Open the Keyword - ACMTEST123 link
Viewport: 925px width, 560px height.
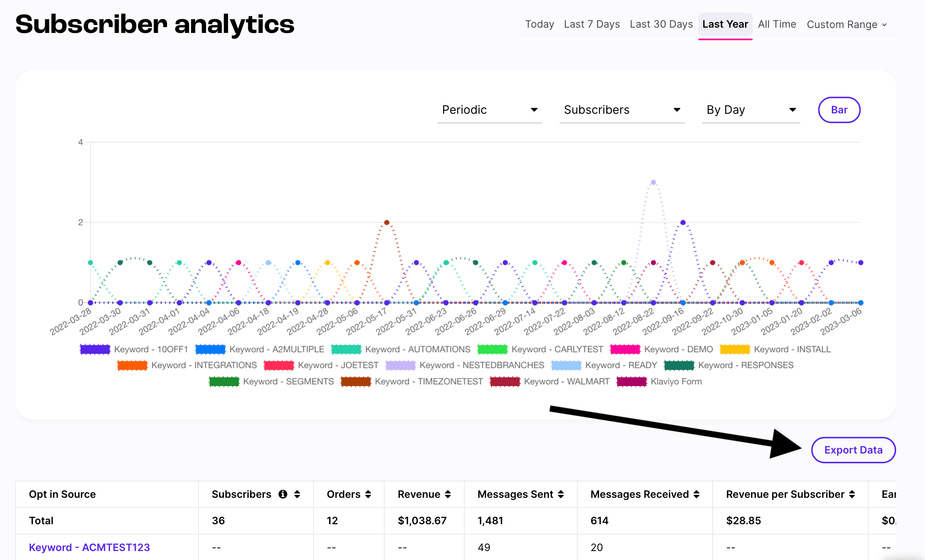coord(89,547)
